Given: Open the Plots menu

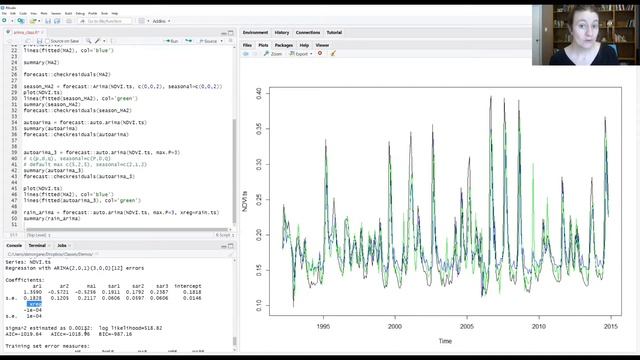Looking at the screenshot, I should click(x=44, y=13).
